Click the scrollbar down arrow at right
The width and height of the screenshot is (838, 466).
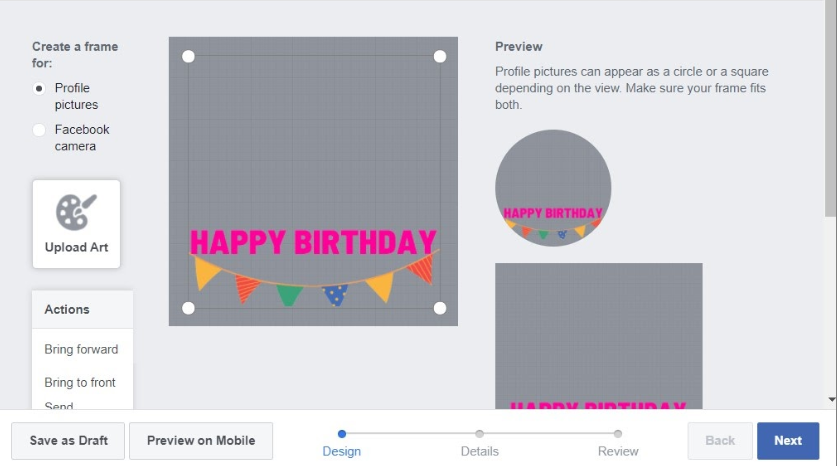(x=831, y=398)
